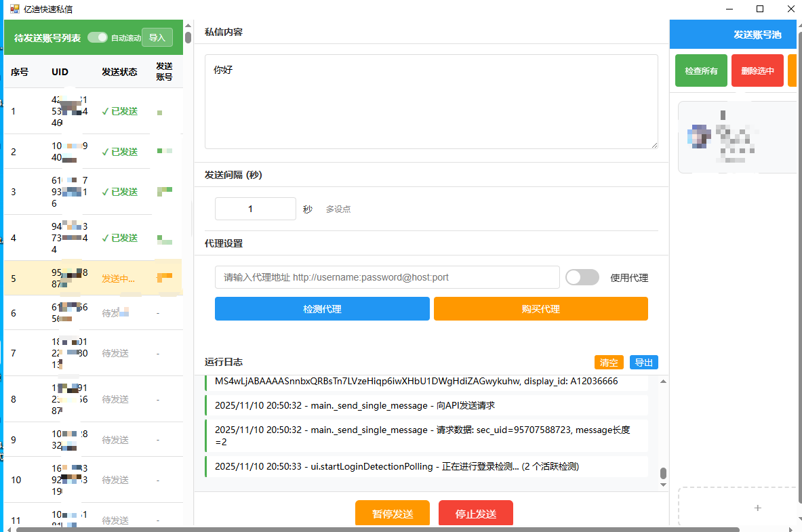This screenshot has width=802, height=532.
Task: Click the send interval seconds field
Action: tap(255, 208)
